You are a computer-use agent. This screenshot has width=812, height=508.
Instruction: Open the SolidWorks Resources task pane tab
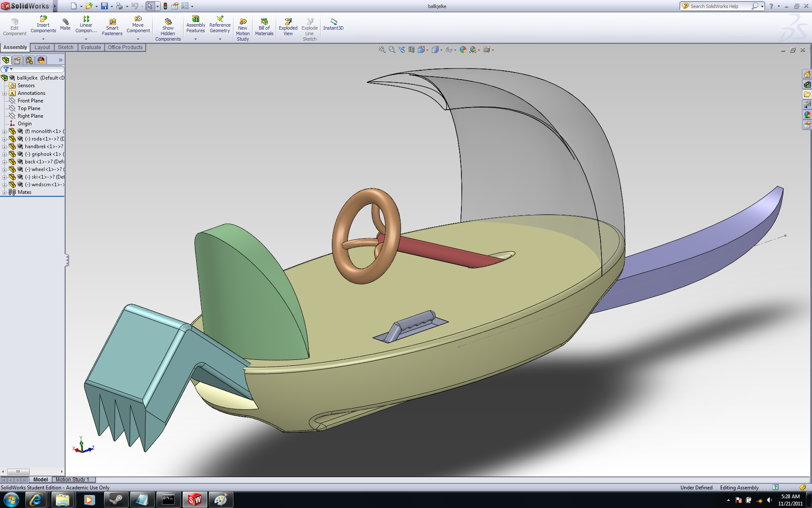point(807,75)
